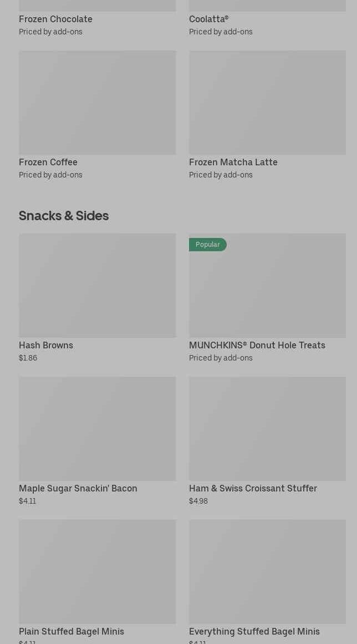The height and width of the screenshot is (644, 357).
Task: Open the Frozen Coffee item title
Action: click(48, 163)
